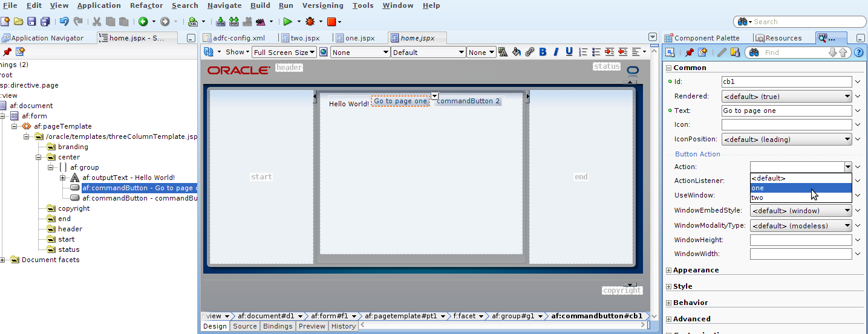This screenshot has height=334, width=868.
Task: Click the Debug ladybug icon
Action: (x=310, y=22)
